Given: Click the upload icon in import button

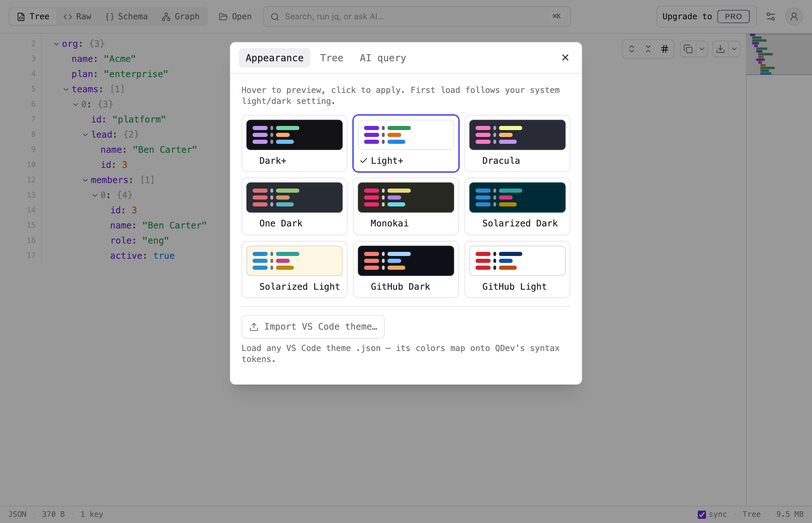Looking at the screenshot, I should [x=254, y=327].
